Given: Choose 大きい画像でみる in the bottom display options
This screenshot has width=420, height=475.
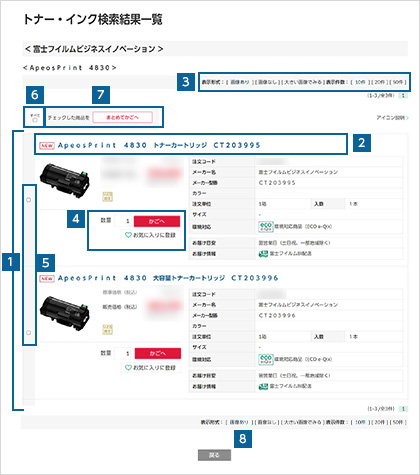Looking at the screenshot, I should click(x=302, y=422).
